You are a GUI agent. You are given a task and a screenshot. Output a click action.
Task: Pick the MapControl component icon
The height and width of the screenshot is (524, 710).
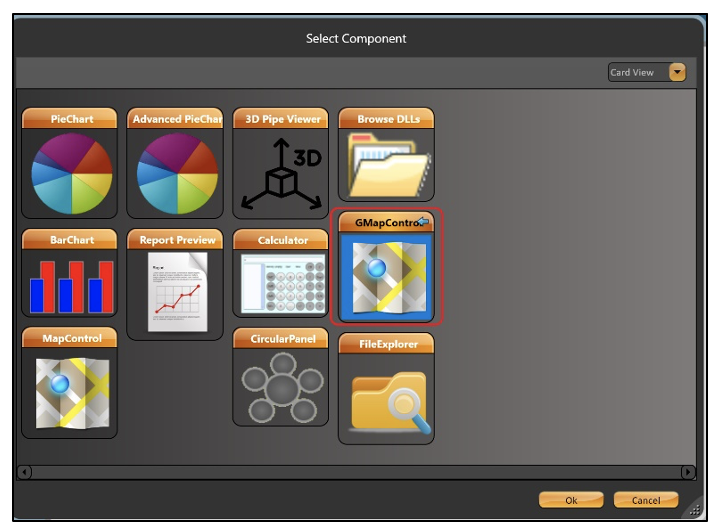point(70,392)
